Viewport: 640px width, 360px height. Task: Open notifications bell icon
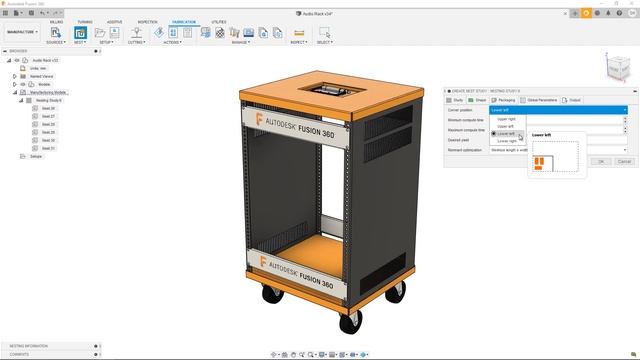point(608,13)
